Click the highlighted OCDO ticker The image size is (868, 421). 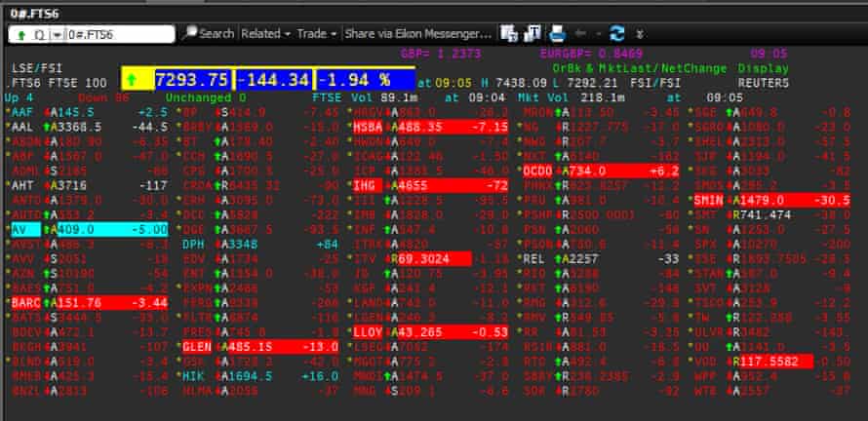point(537,171)
